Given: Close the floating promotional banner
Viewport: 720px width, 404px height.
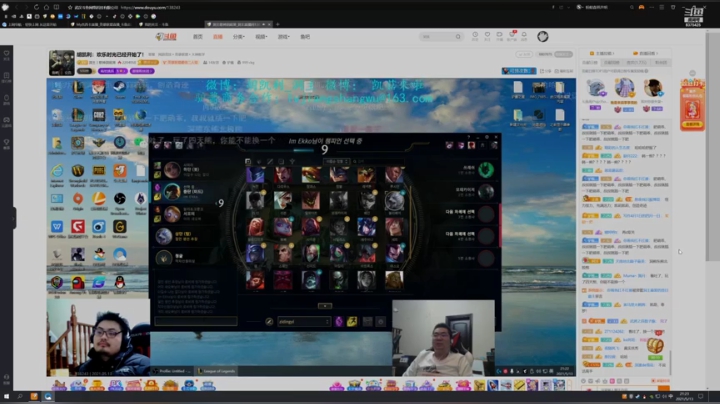Looking at the screenshot, I should pos(692,73).
